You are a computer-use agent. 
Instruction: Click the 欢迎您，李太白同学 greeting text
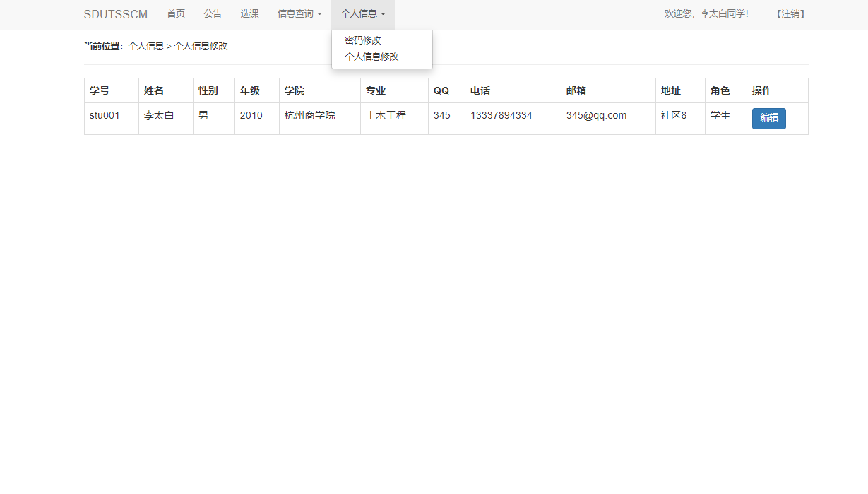click(706, 13)
